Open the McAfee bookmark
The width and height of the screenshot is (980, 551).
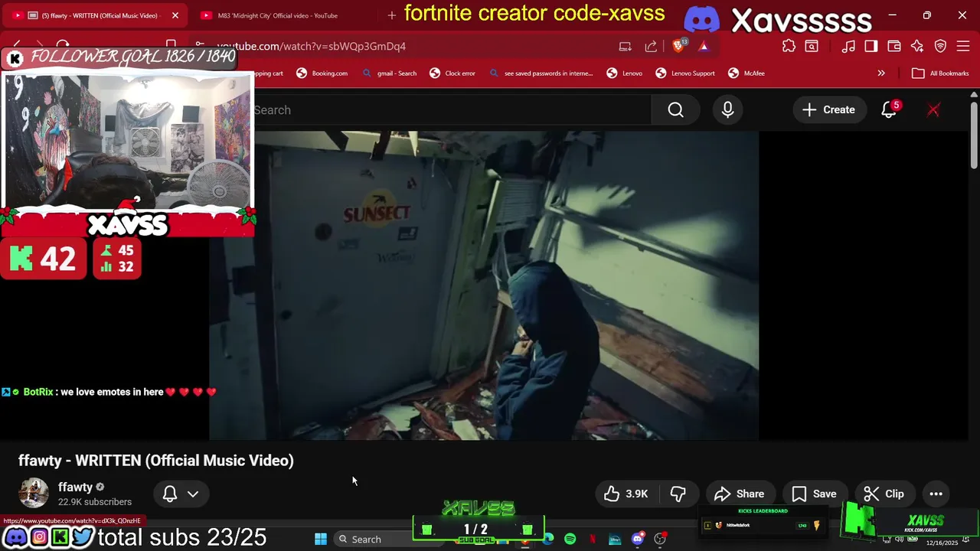click(746, 73)
